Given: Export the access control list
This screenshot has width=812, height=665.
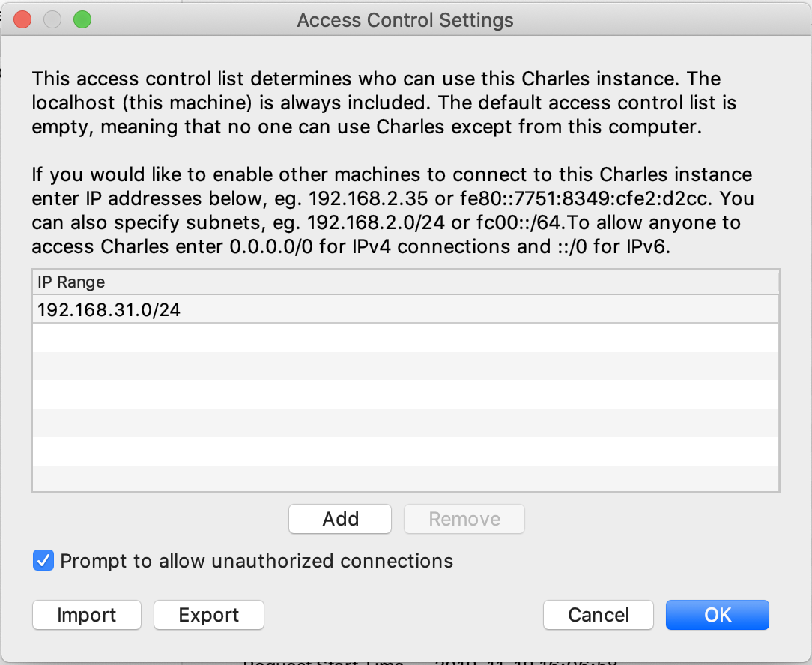Looking at the screenshot, I should tap(209, 615).
